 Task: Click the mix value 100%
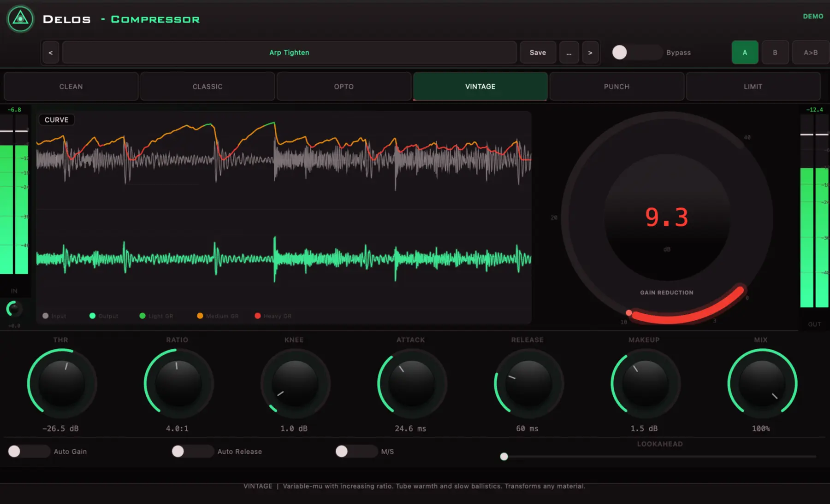pyautogui.click(x=761, y=428)
